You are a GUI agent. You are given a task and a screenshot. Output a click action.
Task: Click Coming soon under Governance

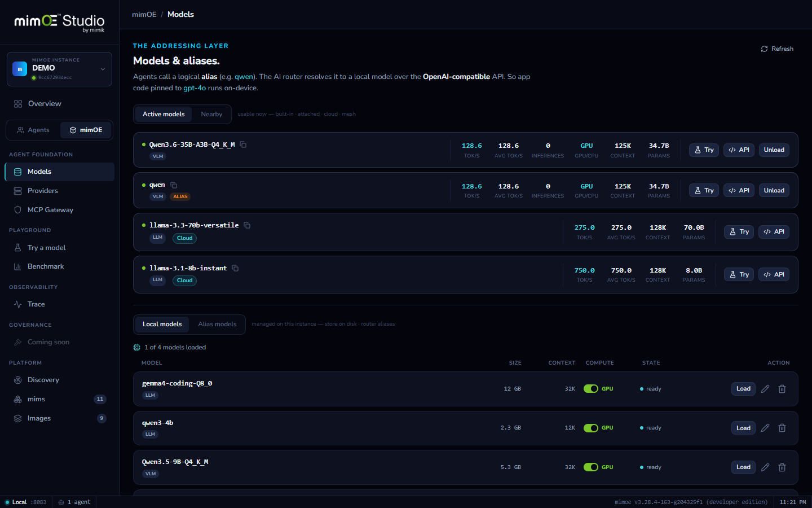tap(59, 342)
